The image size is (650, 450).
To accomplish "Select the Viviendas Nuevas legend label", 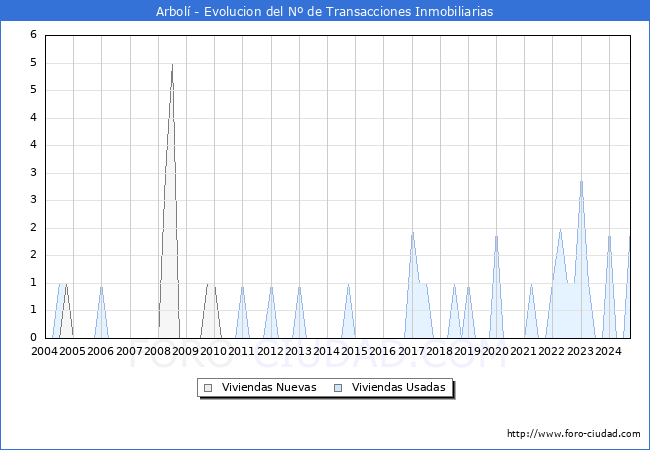I will point(269,387).
